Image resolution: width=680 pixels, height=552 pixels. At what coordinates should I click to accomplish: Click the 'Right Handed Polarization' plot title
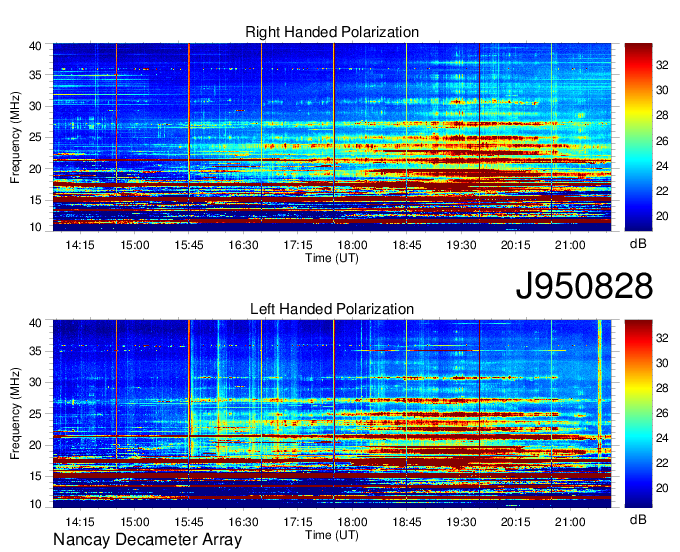(332, 32)
